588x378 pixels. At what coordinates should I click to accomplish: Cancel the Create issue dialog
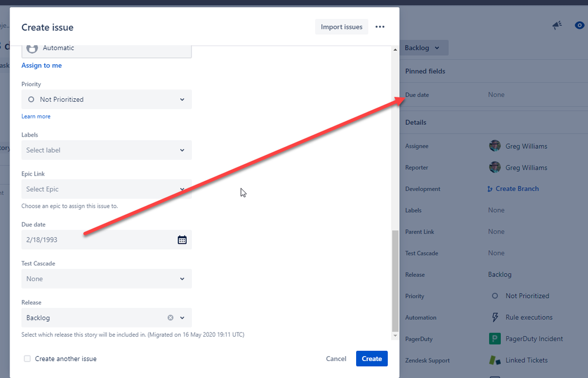(x=336, y=359)
